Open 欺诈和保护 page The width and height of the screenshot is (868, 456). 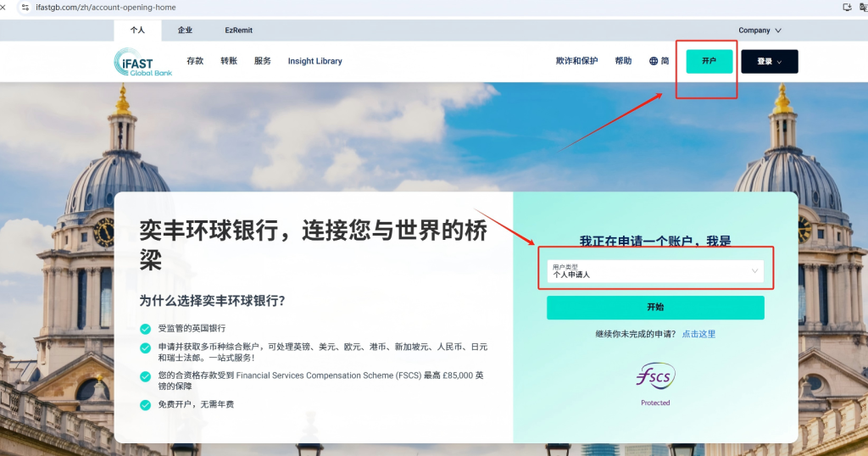[576, 61]
